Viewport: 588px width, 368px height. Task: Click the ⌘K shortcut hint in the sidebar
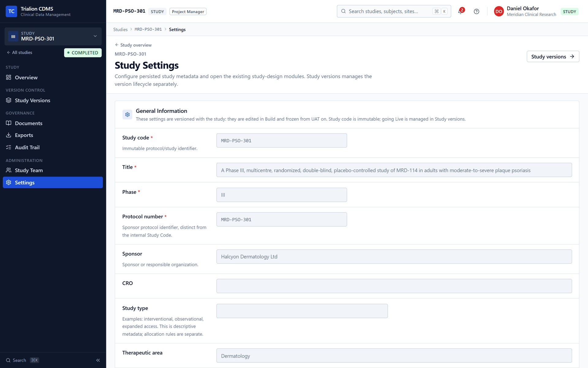pyautogui.click(x=35, y=360)
